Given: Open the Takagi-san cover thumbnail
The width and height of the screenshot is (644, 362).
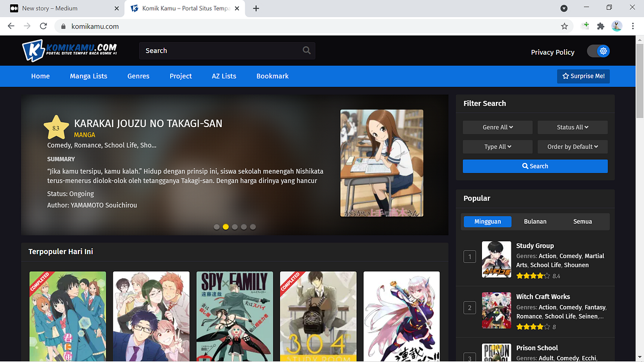Looking at the screenshot, I should pyautogui.click(x=382, y=163).
